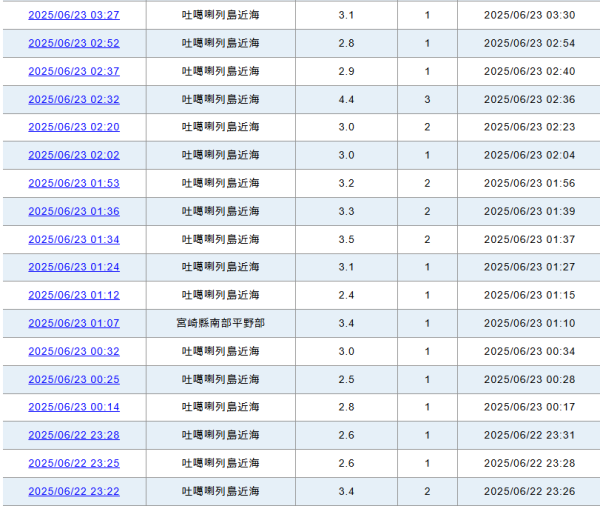Select magnitude 3.3 in the 01:36 row

(346, 211)
